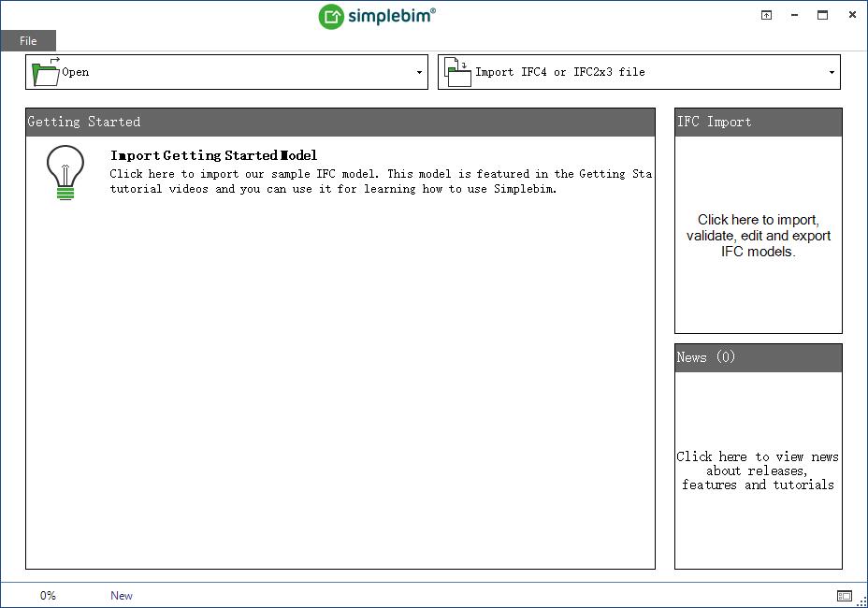868x608 pixels.
Task: Click the 0% progress status
Action: (x=48, y=595)
